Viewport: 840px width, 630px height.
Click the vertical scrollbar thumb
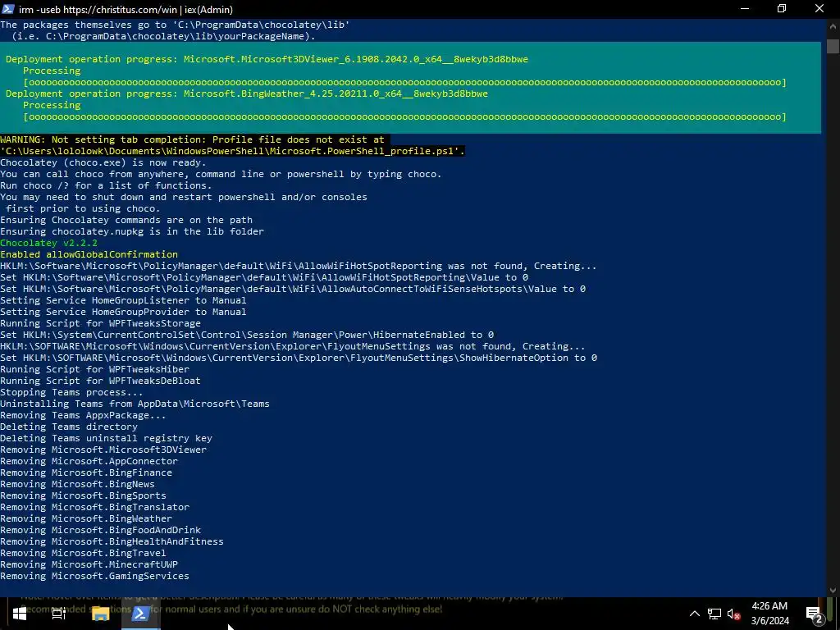[833, 46]
